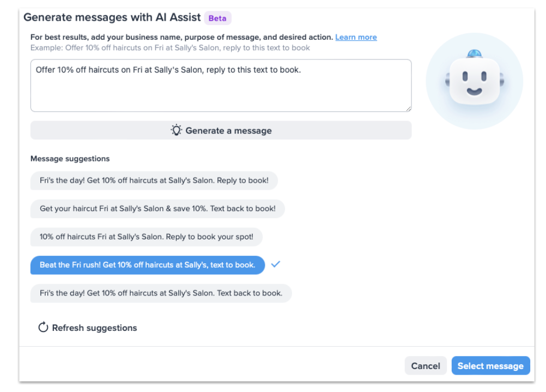
Task: Click the Beta badge next to the title
Action: 217,18
